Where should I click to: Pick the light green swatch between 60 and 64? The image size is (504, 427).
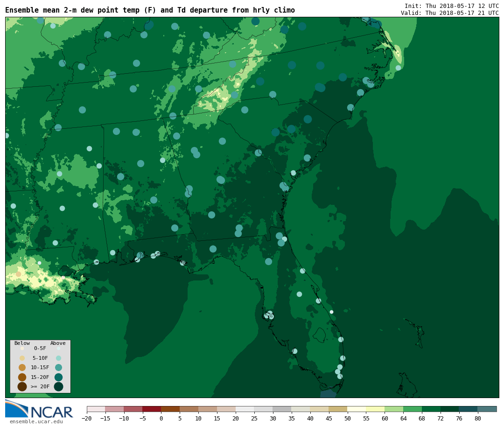(x=394, y=409)
